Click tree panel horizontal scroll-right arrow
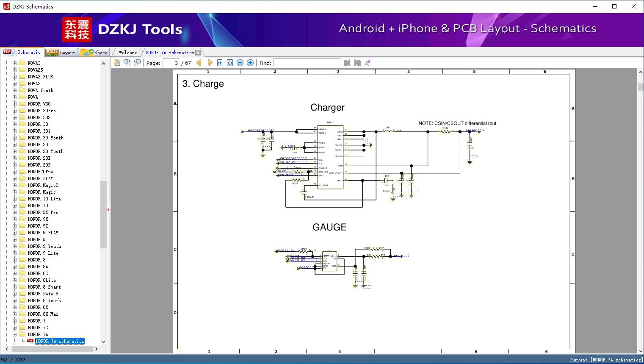The image size is (644, 364). tap(97, 349)
